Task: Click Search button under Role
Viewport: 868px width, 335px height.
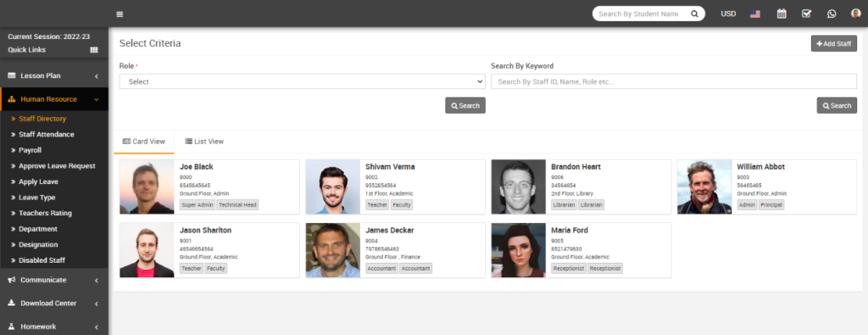Action: [465, 105]
